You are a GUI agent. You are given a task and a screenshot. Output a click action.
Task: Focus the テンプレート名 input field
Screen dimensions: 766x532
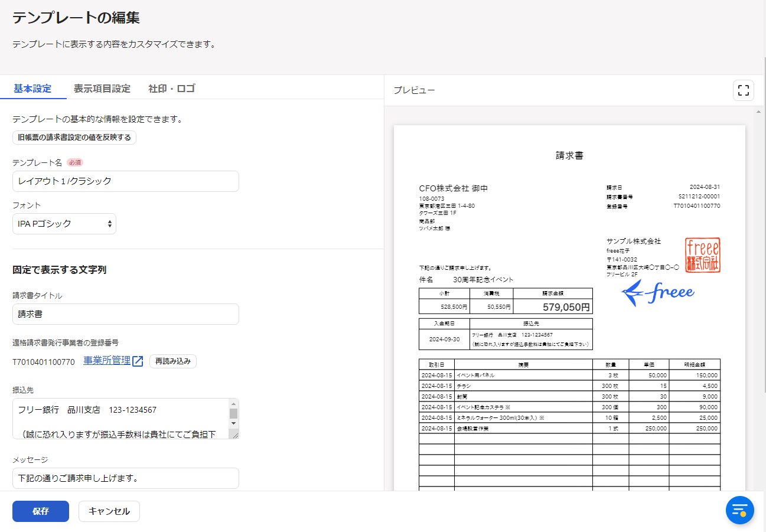coord(126,181)
